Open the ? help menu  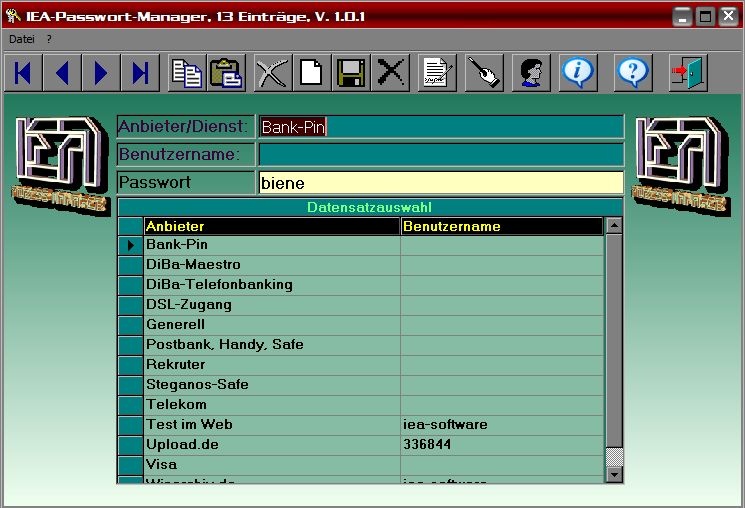coord(49,38)
